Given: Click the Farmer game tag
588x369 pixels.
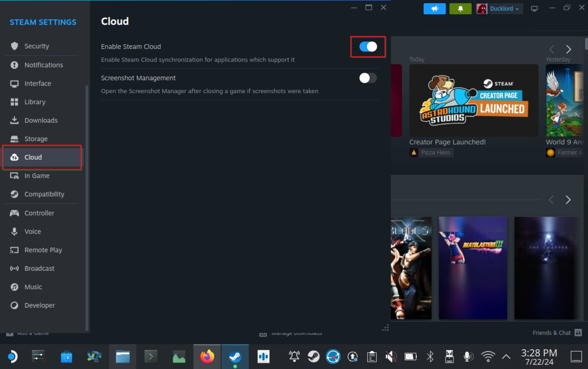Looking at the screenshot, I should pyautogui.click(x=565, y=152).
